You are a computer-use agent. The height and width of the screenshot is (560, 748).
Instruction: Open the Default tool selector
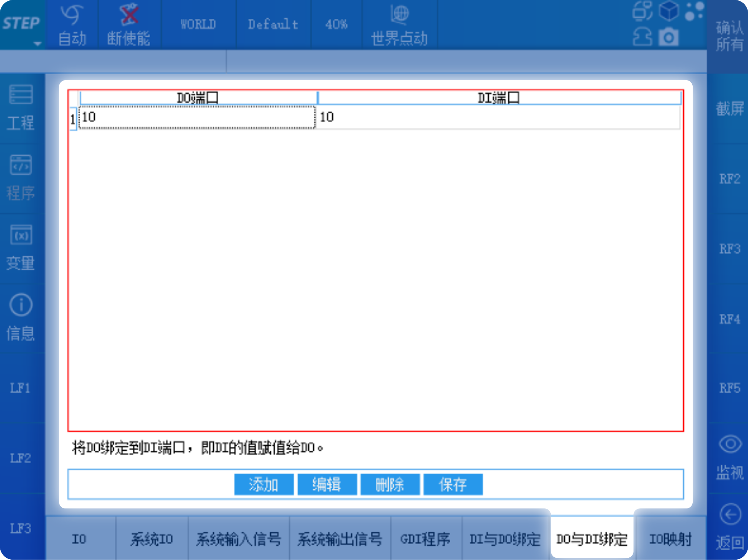coord(273,24)
